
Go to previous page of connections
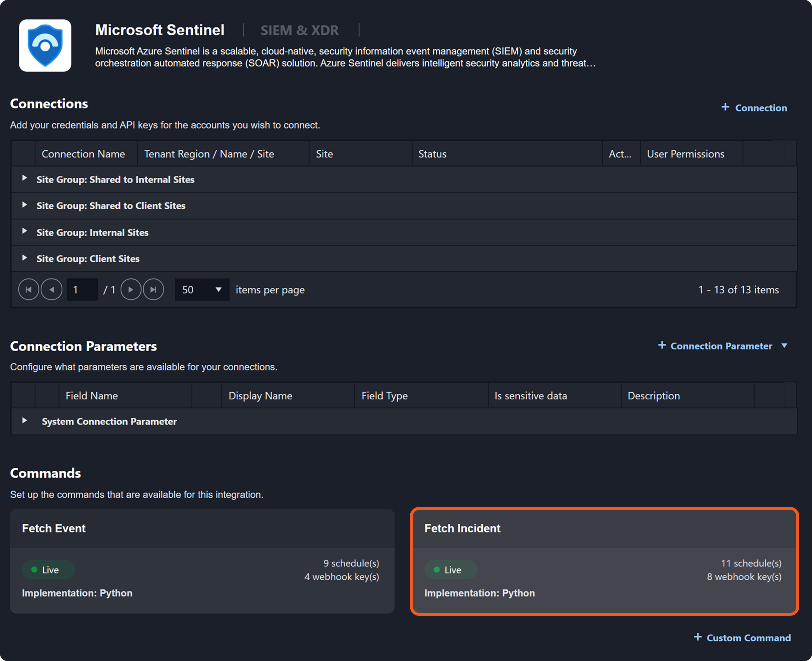click(52, 290)
